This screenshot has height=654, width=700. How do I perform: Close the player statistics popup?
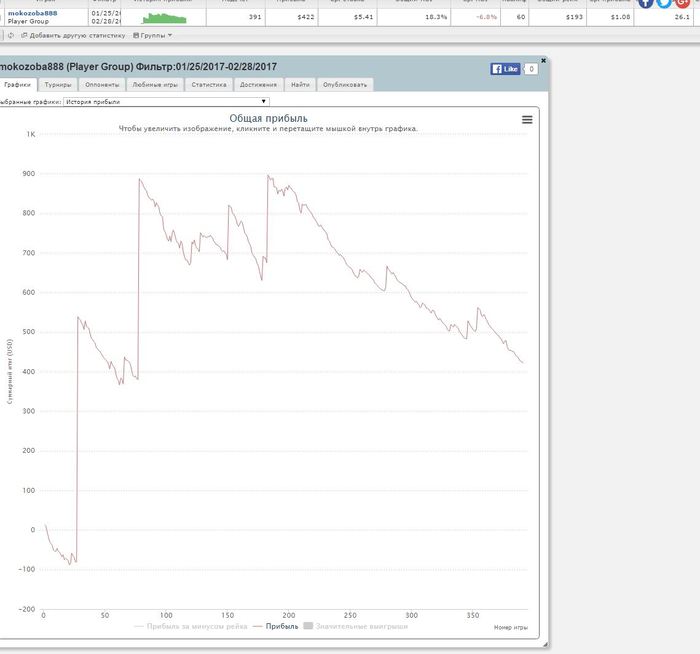tap(543, 60)
